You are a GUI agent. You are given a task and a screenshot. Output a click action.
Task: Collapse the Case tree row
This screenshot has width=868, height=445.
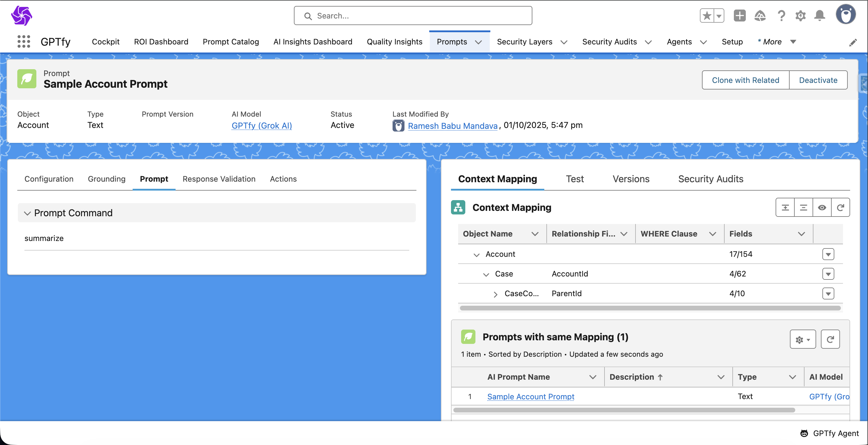pyautogui.click(x=486, y=274)
